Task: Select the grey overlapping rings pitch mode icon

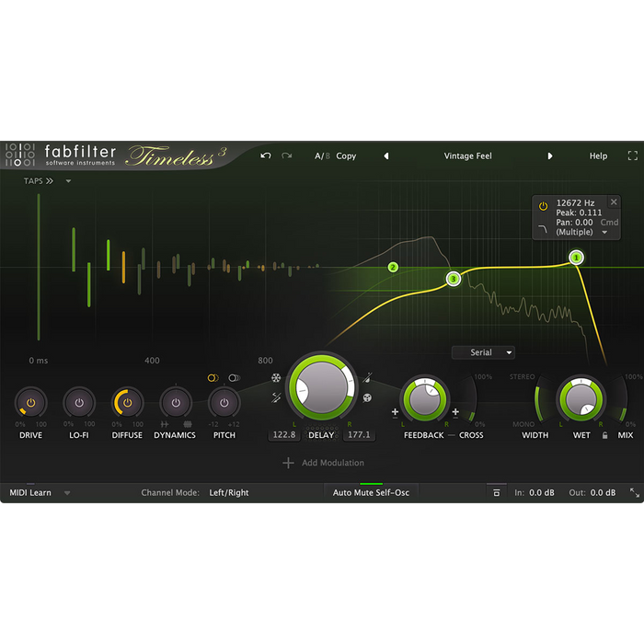Action: click(x=234, y=378)
